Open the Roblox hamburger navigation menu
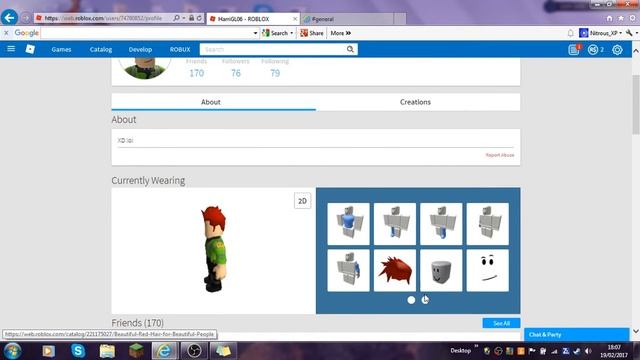 click(11, 49)
